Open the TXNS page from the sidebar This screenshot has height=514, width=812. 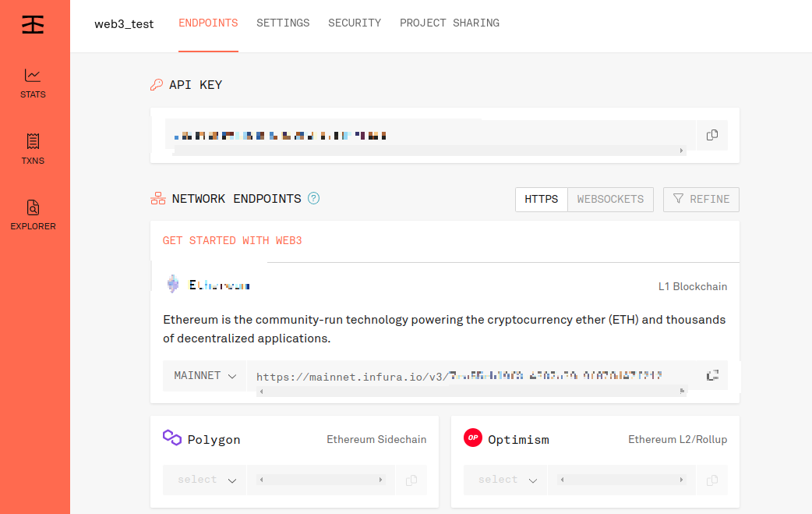tap(33, 149)
